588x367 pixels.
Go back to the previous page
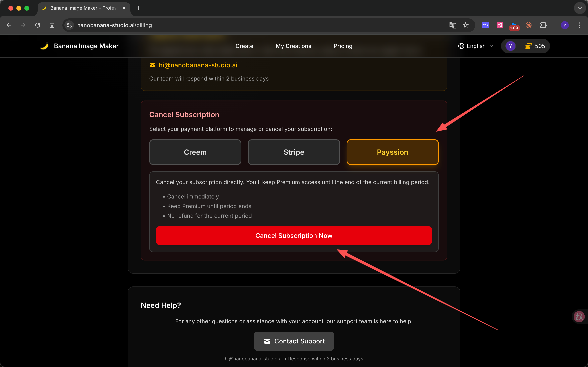pyautogui.click(x=9, y=25)
